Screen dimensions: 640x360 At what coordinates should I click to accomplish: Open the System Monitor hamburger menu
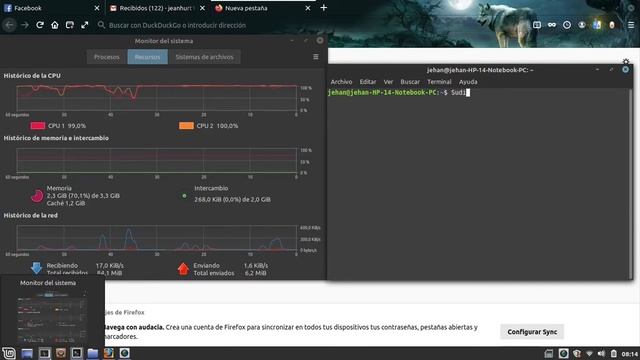[316, 57]
